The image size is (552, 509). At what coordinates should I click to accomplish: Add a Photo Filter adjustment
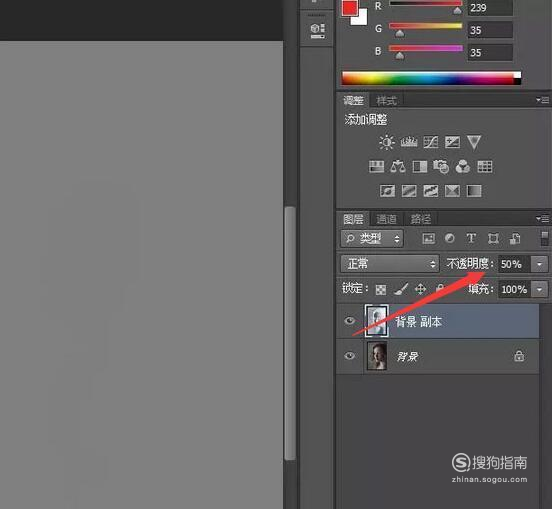441,166
